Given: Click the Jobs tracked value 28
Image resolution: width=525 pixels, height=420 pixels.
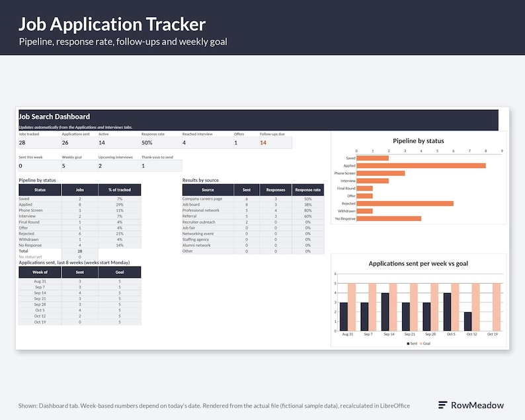Looking at the screenshot, I should pyautogui.click(x=22, y=143).
